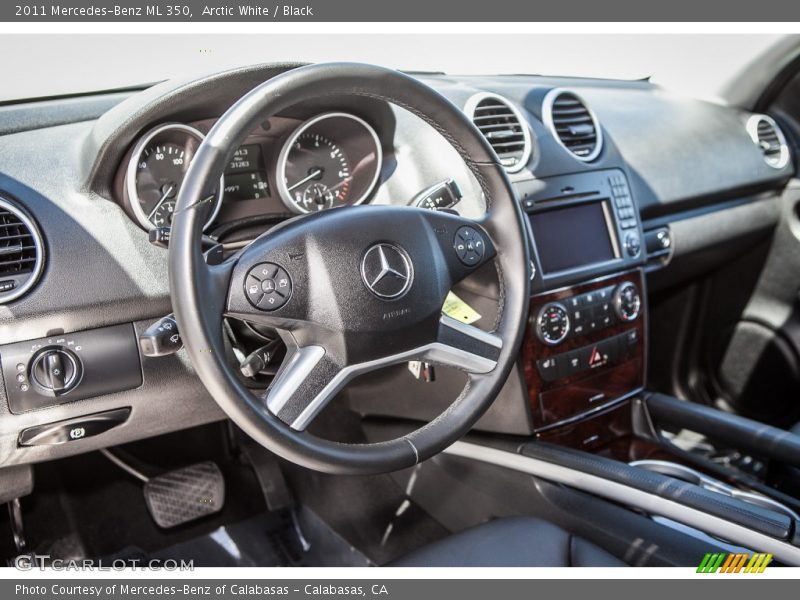Pull the parking brake release handle
The width and height of the screenshot is (800, 600).
pyautogui.click(x=76, y=432)
